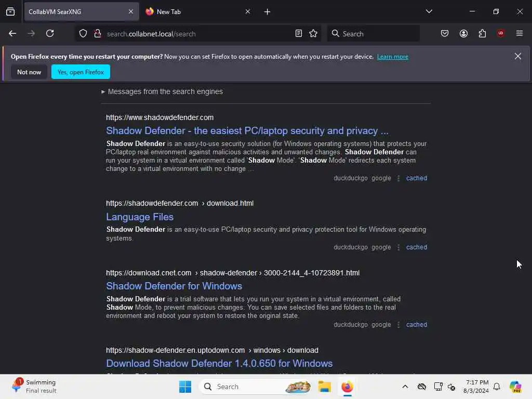Image resolution: width=532 pixels, height=399 pixels.
Task: Click Firefox icon in taskbar
Action: tap(347, 387)
